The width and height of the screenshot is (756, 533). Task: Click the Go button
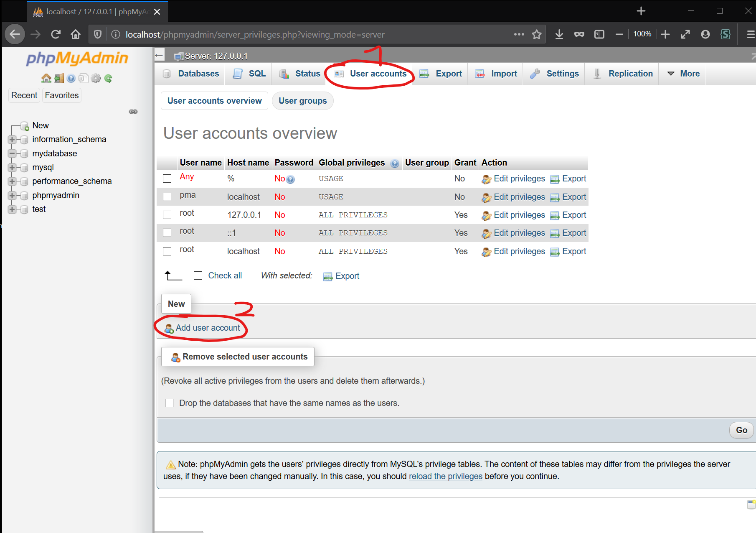741,430
